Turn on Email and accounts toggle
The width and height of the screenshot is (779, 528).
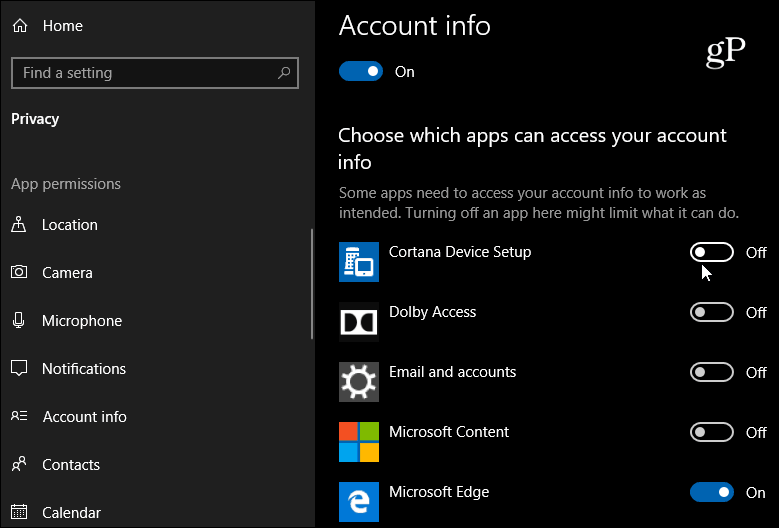coord(711,372)
